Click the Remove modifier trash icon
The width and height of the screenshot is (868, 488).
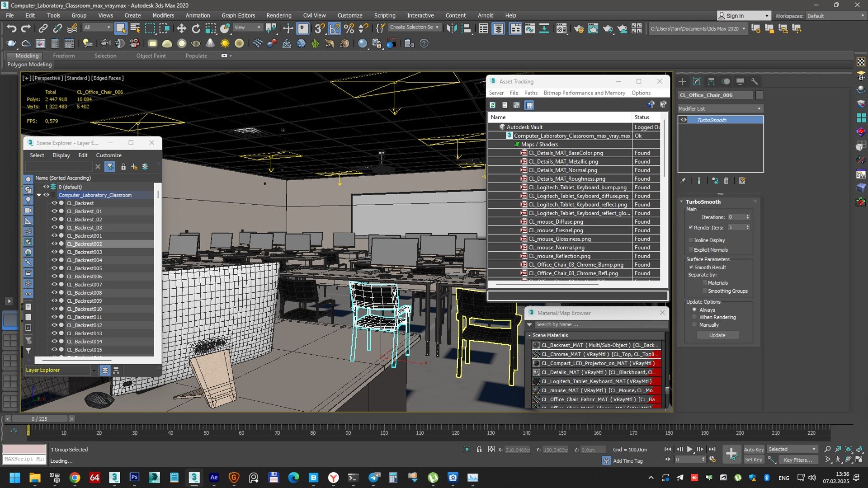pyautogui.click(x=726, y=181)
